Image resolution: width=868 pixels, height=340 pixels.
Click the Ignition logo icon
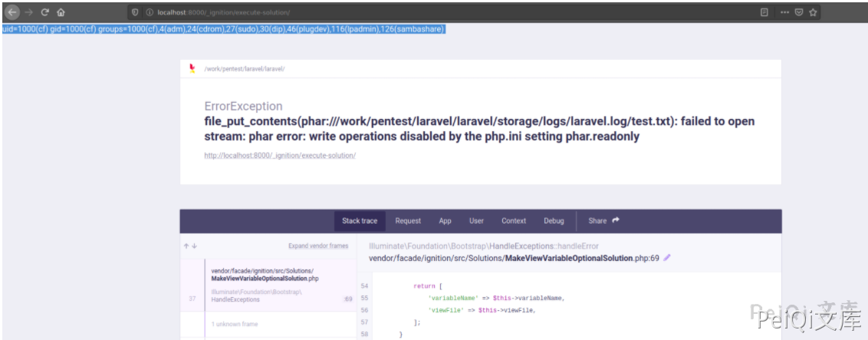(192, 68)
